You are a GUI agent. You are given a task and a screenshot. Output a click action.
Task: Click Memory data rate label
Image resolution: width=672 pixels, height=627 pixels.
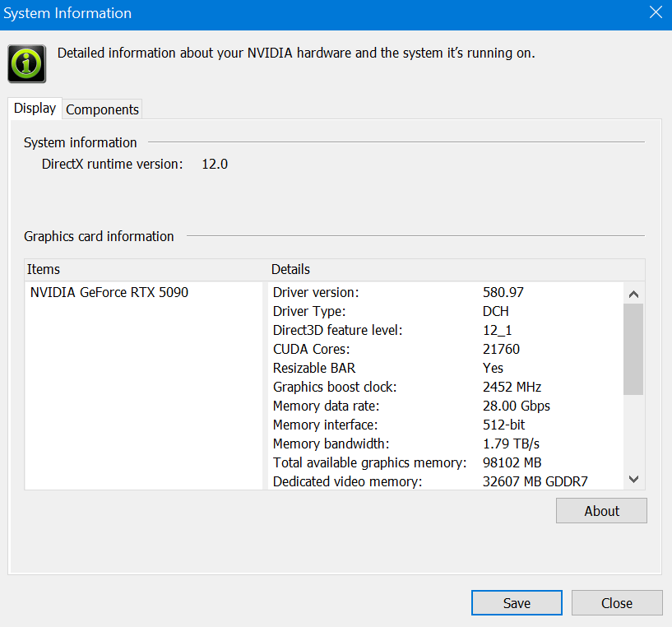327,406
